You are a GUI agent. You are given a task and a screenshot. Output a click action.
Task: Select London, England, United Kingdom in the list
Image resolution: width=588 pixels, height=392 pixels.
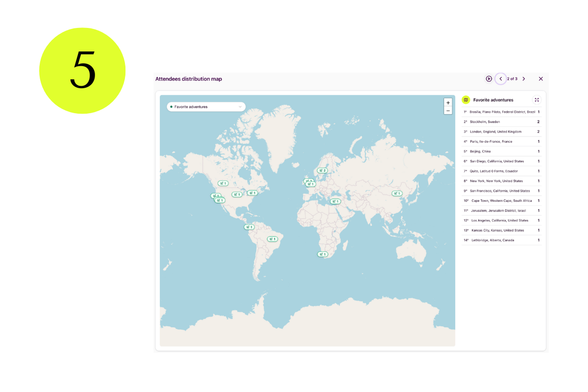point(502,132)
